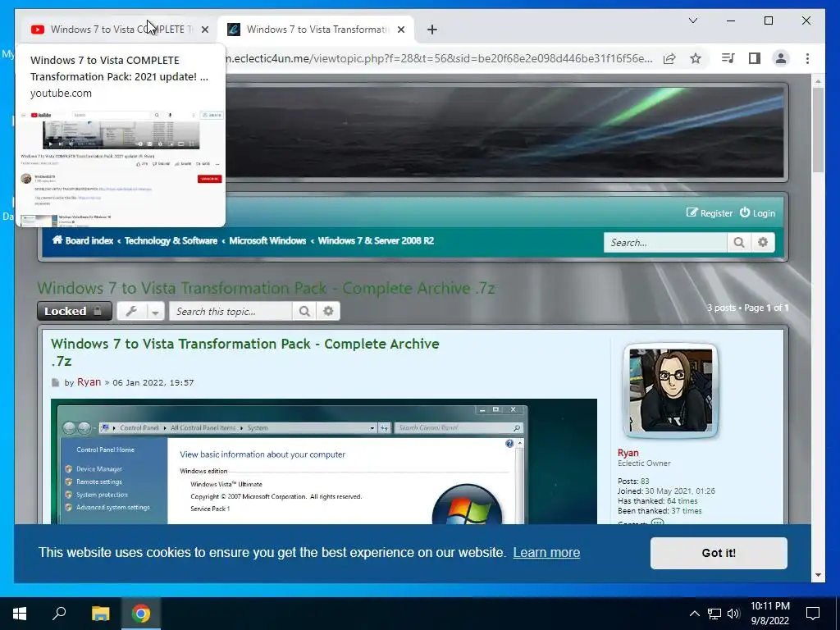840x630 pixels.
Task: Open the volume speaker tray icon
Action: 733,614
